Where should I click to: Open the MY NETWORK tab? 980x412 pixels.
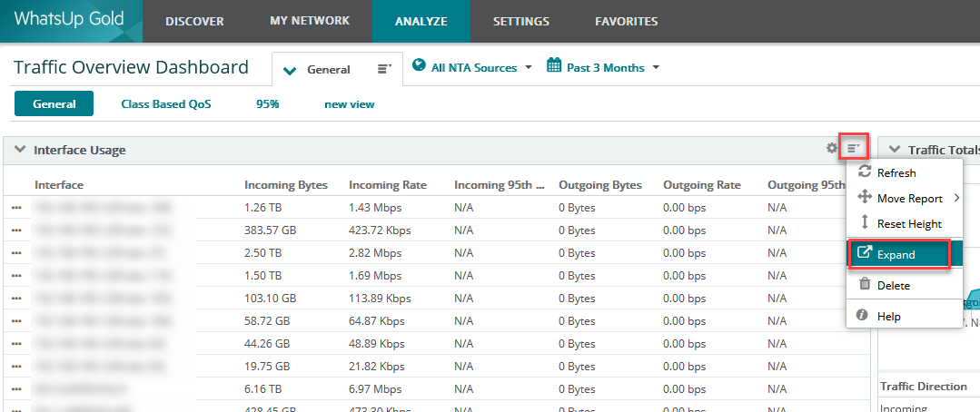(310, 21)
